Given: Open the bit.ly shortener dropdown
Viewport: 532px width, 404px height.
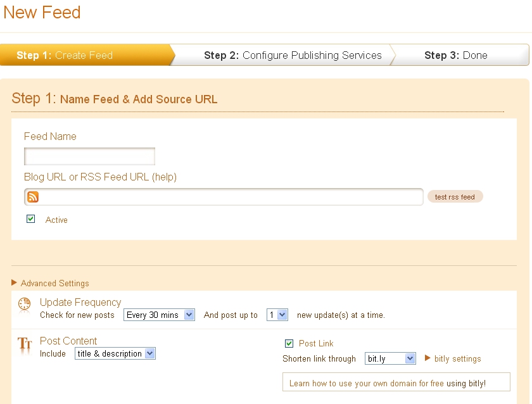Looking at the screenshot, I should 390,358.
